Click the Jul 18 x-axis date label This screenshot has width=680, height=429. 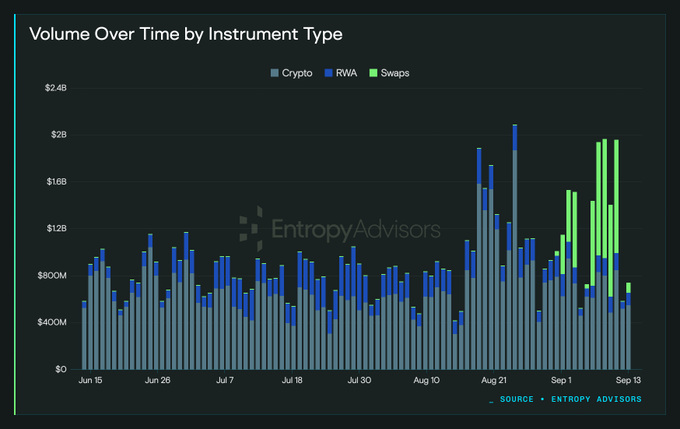pos(292,380)
